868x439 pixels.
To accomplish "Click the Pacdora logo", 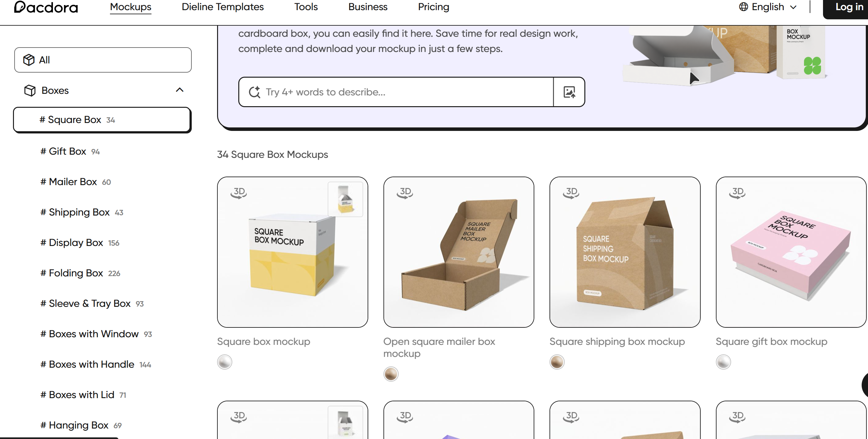I will click(46, 7).
